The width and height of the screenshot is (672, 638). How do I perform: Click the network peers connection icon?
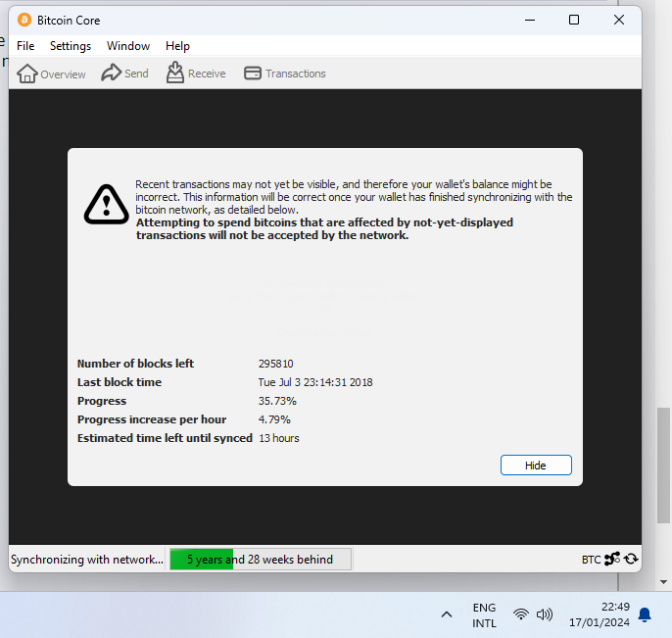tap(612, 559)
